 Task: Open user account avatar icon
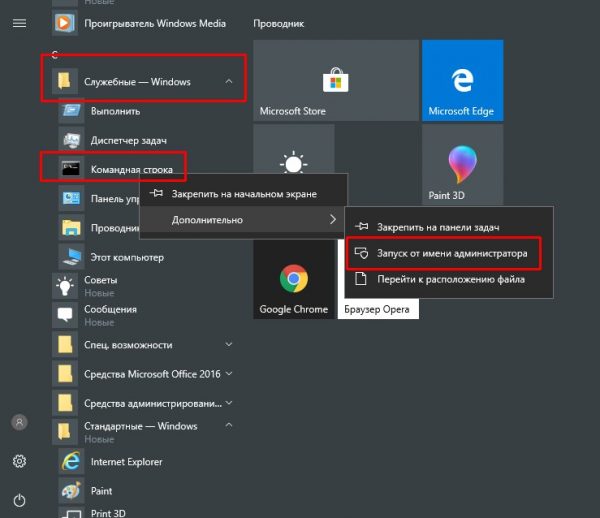[x=20, y=422]
